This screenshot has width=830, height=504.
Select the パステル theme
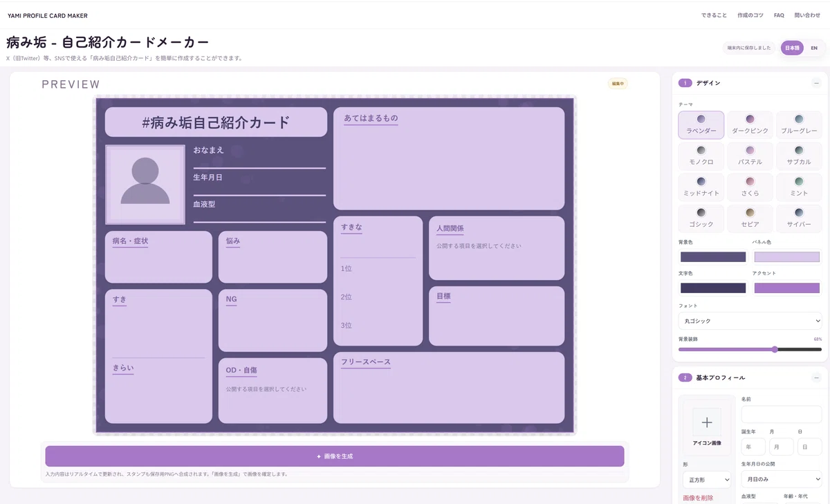pyautogui.click(x=750, y=156)
